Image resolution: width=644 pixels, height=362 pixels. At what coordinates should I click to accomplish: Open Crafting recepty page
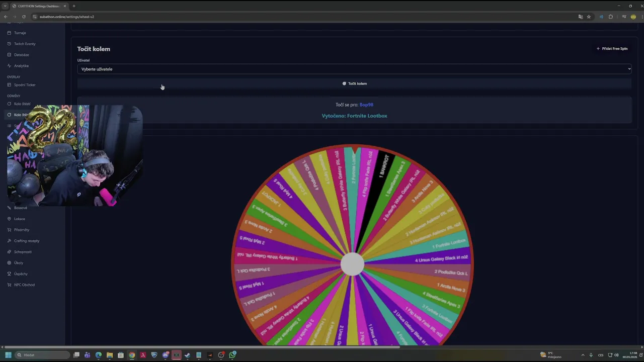click(27, 241)
